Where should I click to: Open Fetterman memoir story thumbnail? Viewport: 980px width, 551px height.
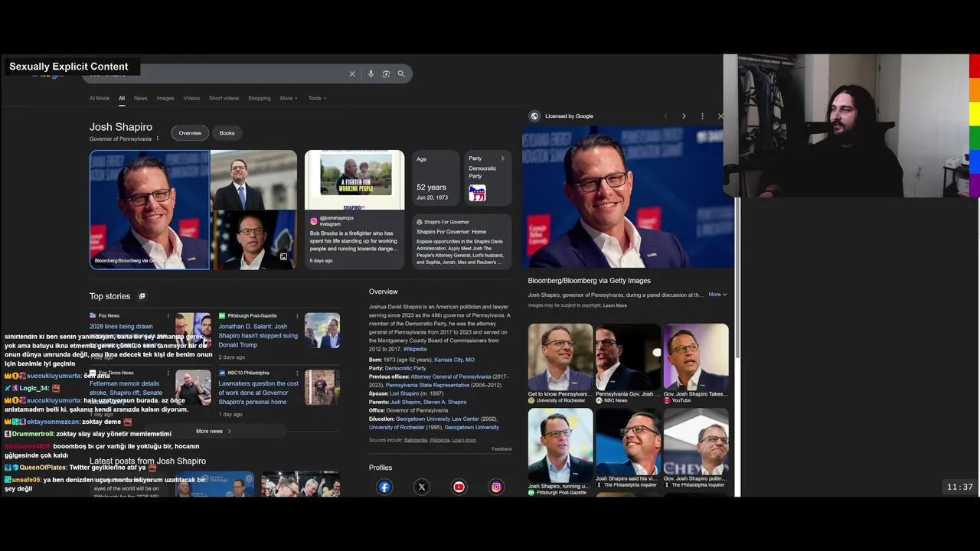[x=193, y=387]
